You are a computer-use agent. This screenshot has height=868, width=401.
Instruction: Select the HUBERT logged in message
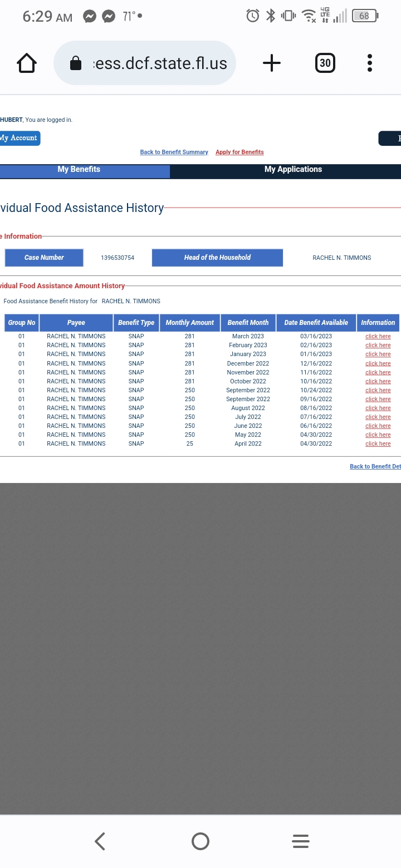(x=36, y=120)
